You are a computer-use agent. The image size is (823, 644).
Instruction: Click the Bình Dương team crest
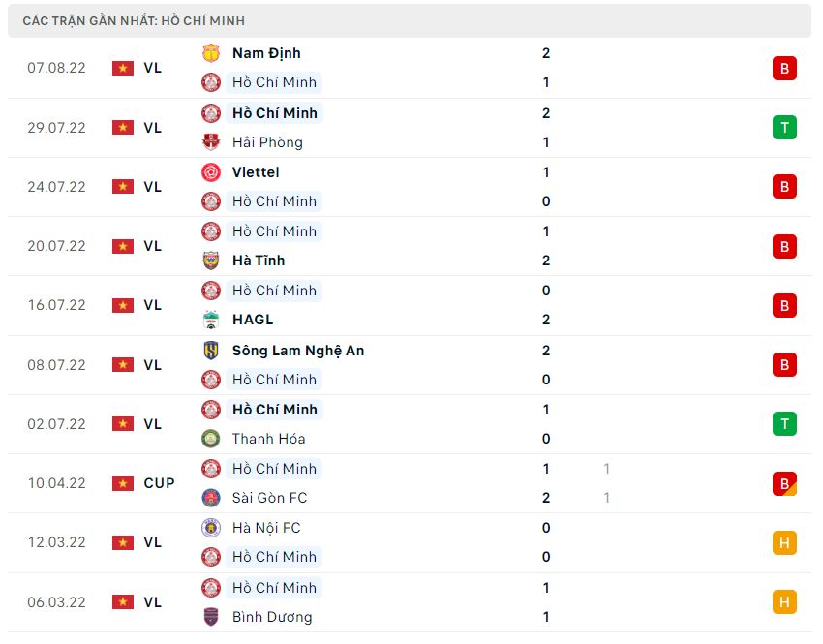[210, 617]
